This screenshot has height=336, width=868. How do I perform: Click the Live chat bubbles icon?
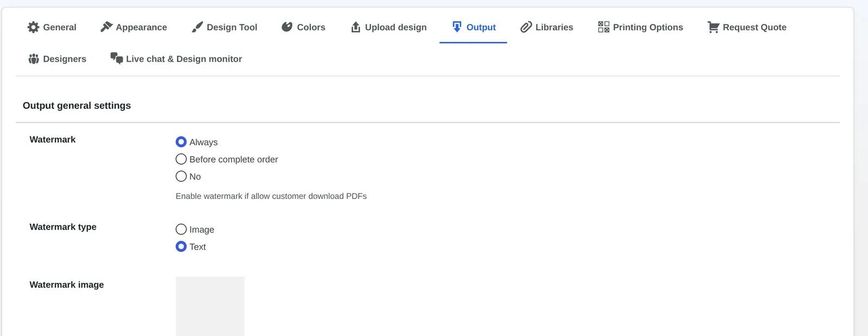(117, 58)
